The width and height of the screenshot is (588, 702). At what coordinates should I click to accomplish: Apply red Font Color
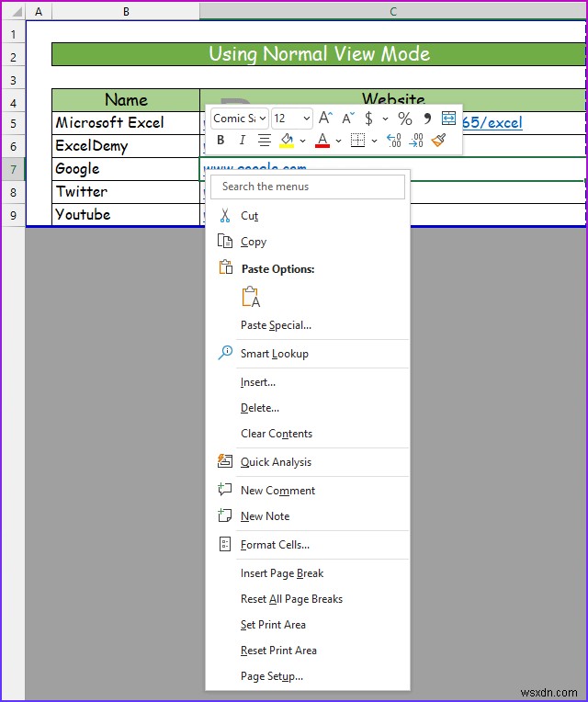(322, 141)
